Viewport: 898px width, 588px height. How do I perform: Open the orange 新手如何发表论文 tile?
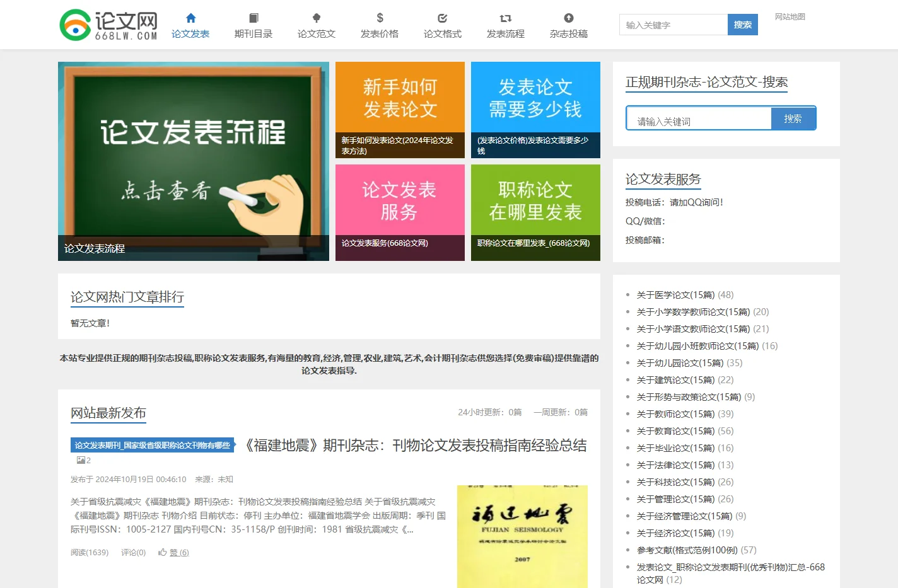[x=400, y=110]
